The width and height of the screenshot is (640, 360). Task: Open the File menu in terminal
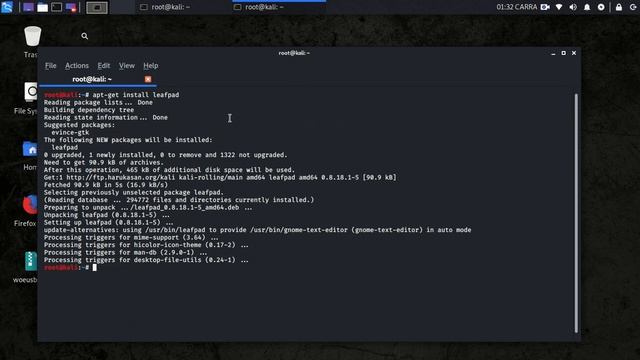[51, 65]
